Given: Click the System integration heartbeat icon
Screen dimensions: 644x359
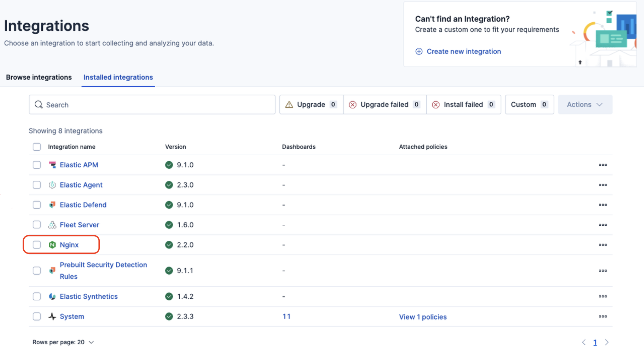Looking at the screenshot, I should point(52,316).
